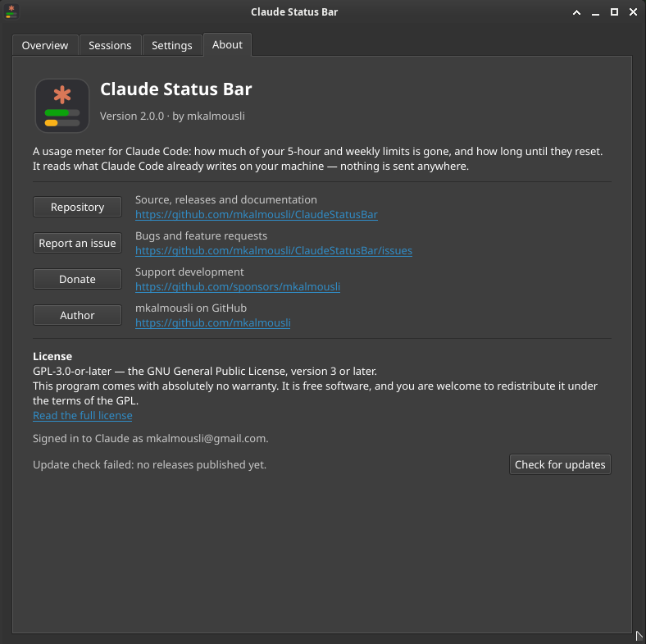Image resolution: width=646 pixels, height=644 pixels.
Task: Click the License heading
Action: [x=52, y=356]
